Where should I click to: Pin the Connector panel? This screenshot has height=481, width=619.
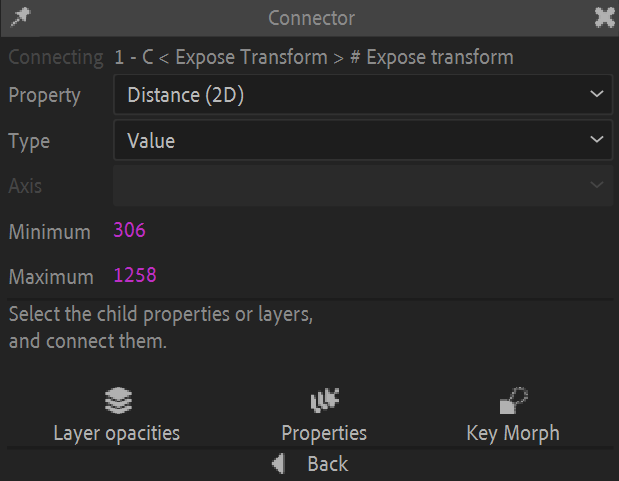tap(19, 16)
